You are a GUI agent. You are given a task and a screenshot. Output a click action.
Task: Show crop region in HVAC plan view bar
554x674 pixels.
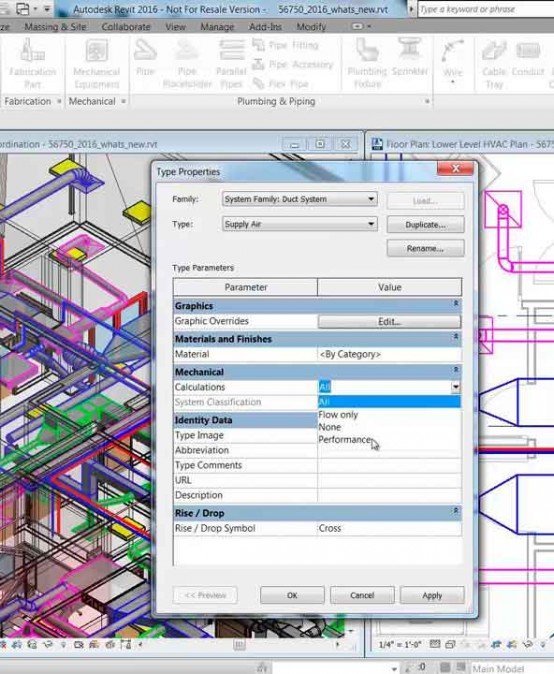[511, 644]
